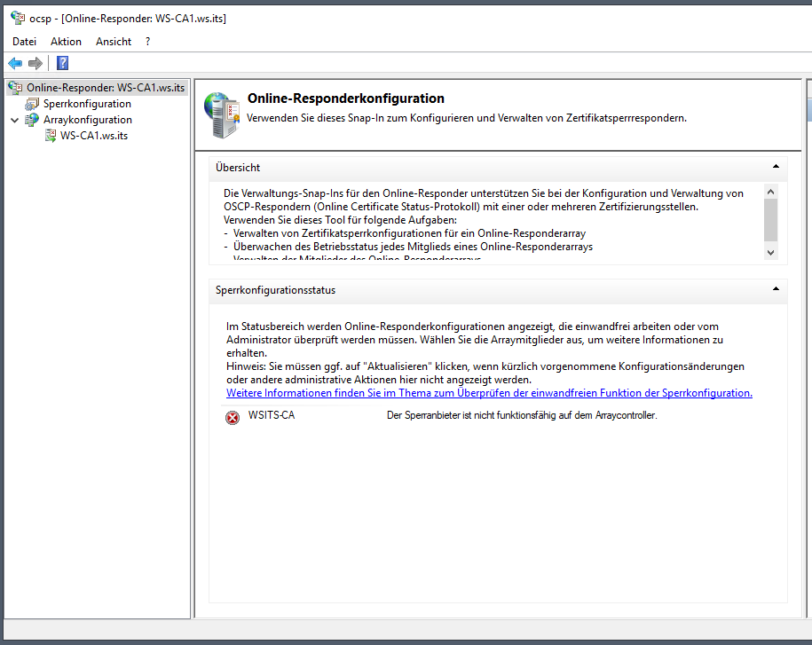Click the WSITS-CA configuration name
Image resolution: width=812 pixels, height=645 pixels.
pos(272,415)
